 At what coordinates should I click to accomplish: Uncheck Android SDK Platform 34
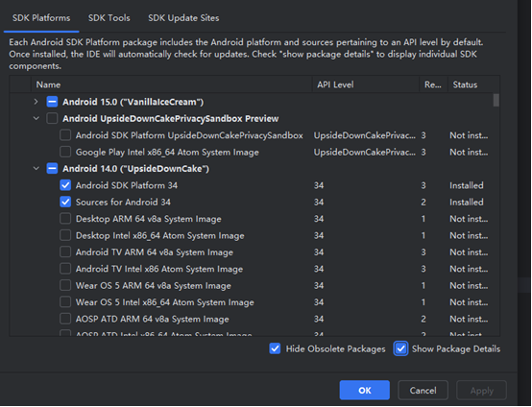point(65,185)
